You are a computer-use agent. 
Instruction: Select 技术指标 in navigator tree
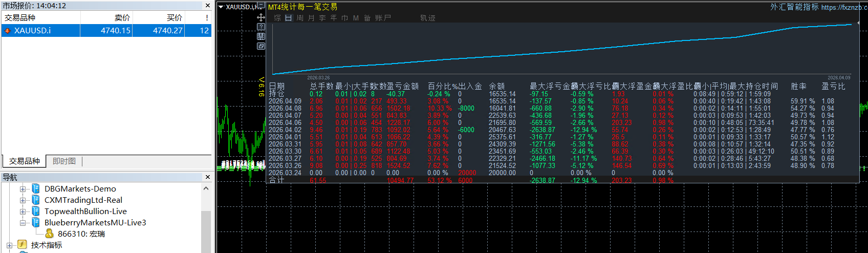(x=47, y=245)
